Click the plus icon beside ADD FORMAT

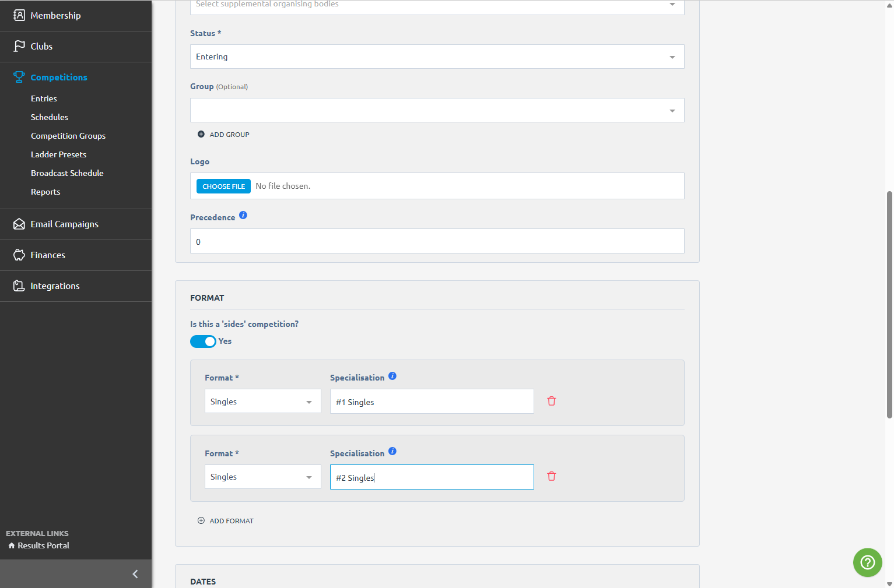[x=201, y=520]
